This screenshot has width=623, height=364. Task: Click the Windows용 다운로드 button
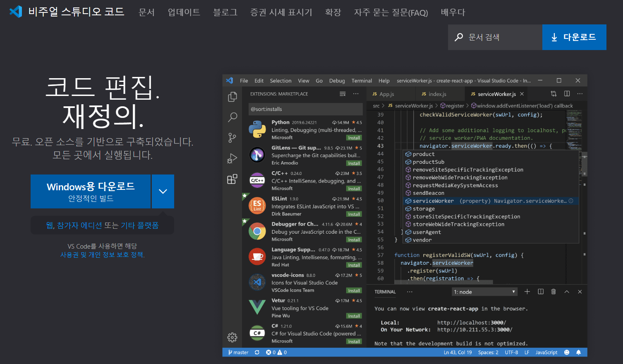[91, 191]
